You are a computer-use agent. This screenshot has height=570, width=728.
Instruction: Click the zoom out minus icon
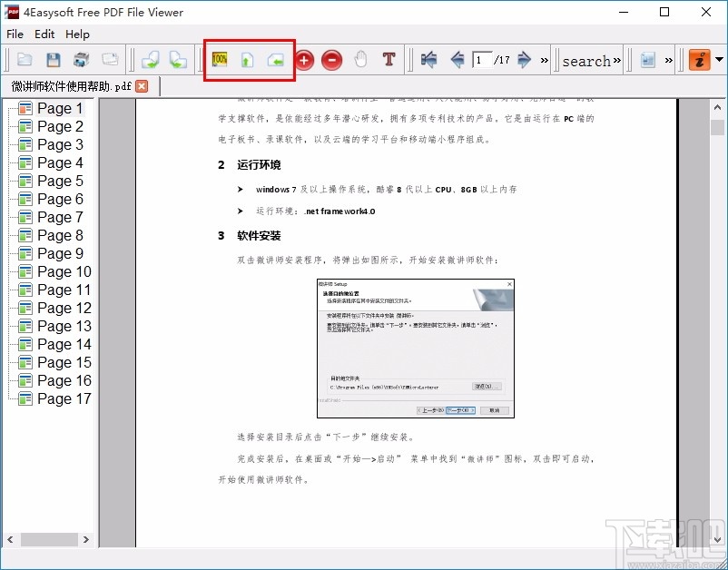click(x=332, y=60)
